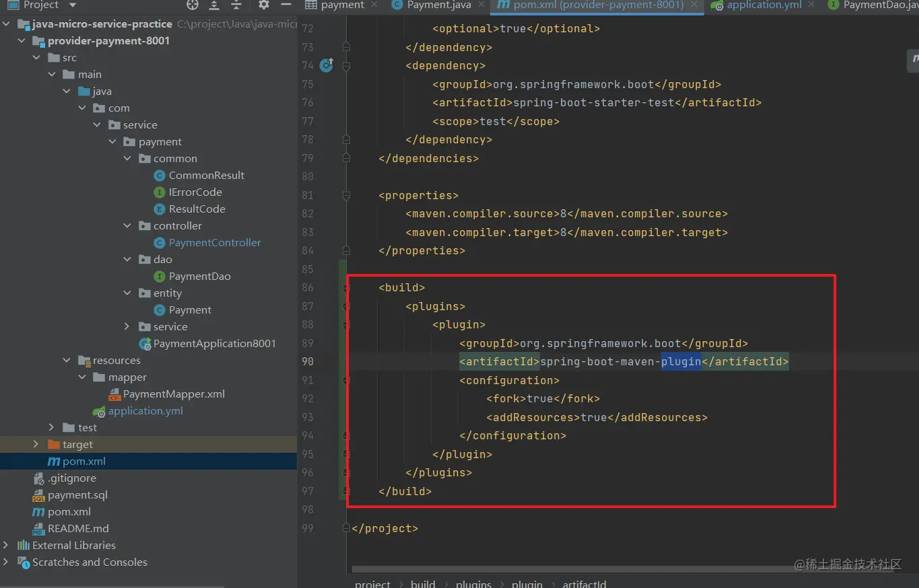Click the Expand All icon in Project panel
Image resolution: width=919 pixels, height=588 pixels.
pos(214,5)
